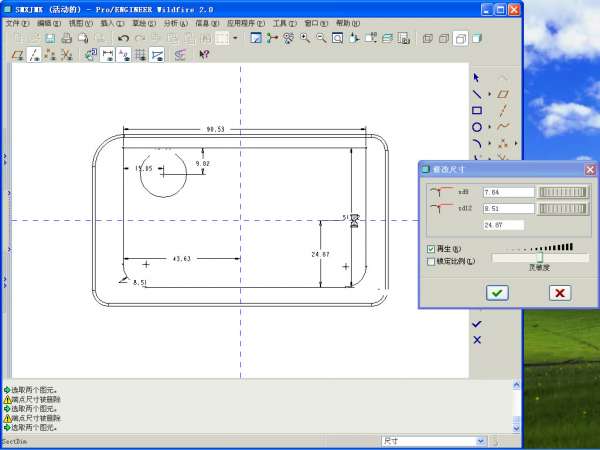This screenshot has width=600, height=450.
Task: Click the Undo arrow icon
Action: (x=123, y=38)
